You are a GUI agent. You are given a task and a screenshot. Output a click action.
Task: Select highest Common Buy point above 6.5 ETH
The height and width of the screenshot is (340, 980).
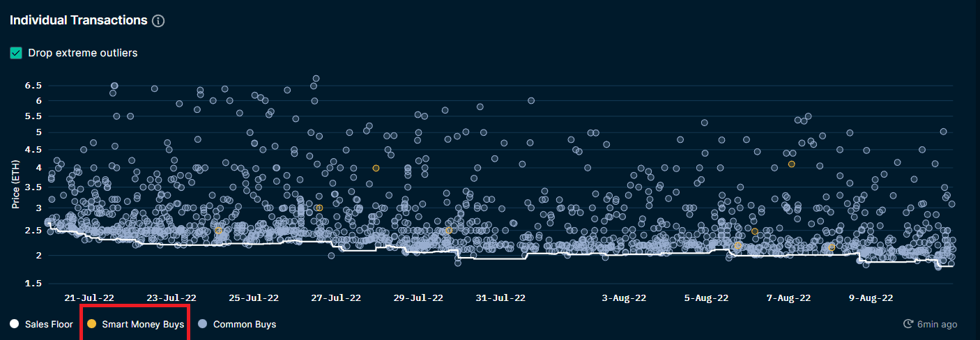click(316, 79)
